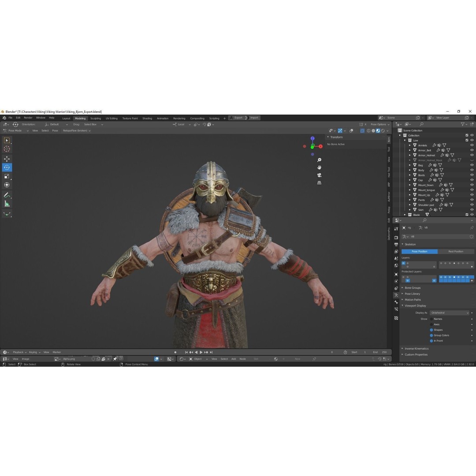
Task: Open the Texture properties checker icon
Action: [396, 318]
